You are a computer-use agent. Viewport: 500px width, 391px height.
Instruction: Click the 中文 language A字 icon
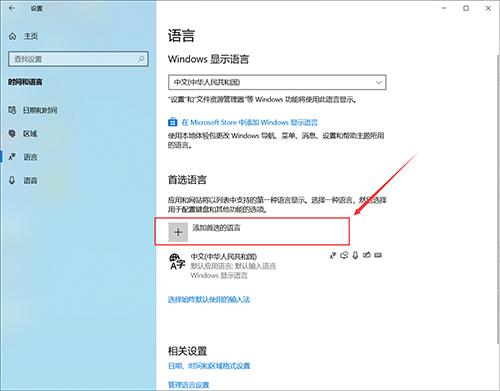tap(177, 261)
